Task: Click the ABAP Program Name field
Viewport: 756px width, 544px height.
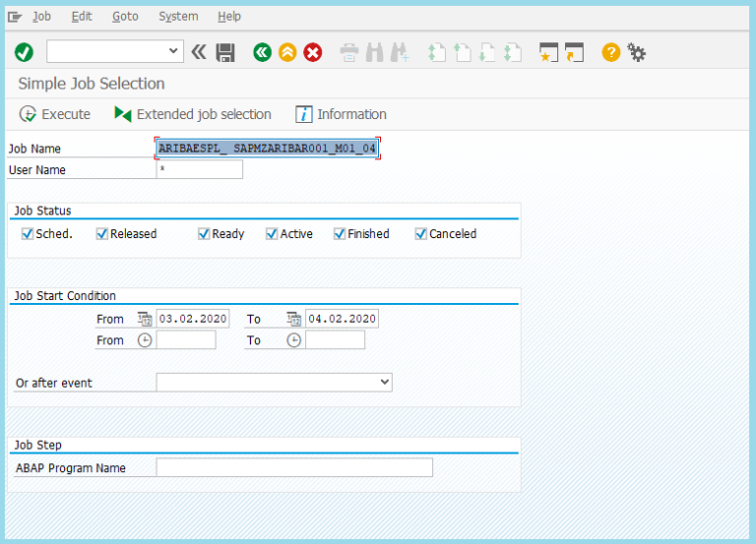Action: point(294,467)
